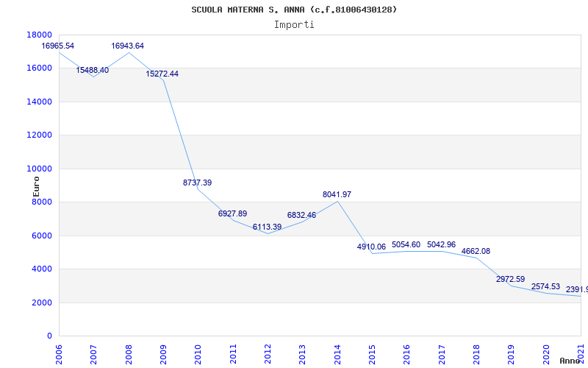Click the 2018 x-axis year label
This screenshot has height=368, width=588.
(x=476, y=353)
